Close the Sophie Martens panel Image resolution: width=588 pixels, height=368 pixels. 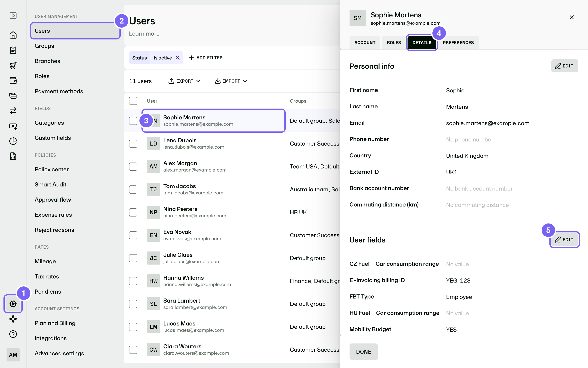pyautogui.click(x=571, y=17)
